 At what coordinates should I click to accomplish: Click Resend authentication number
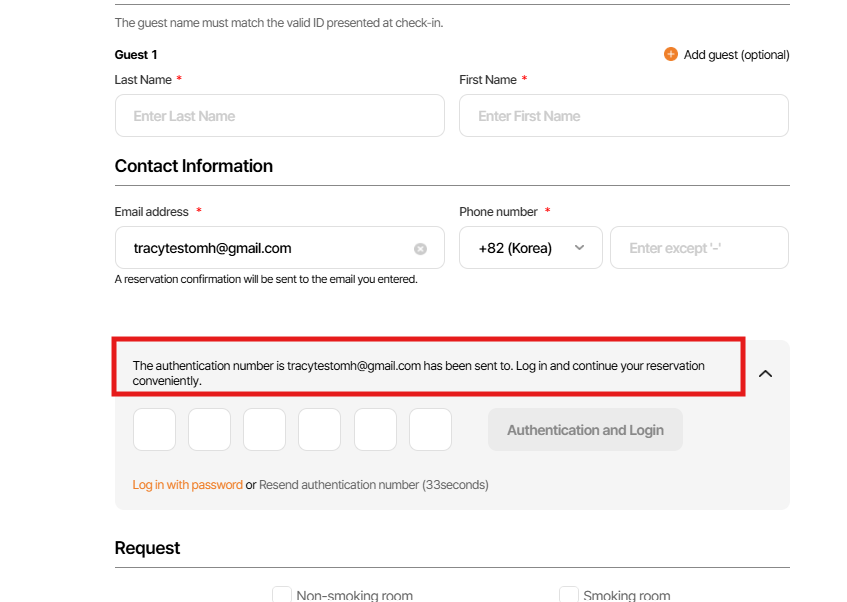(x=338, y=485)
